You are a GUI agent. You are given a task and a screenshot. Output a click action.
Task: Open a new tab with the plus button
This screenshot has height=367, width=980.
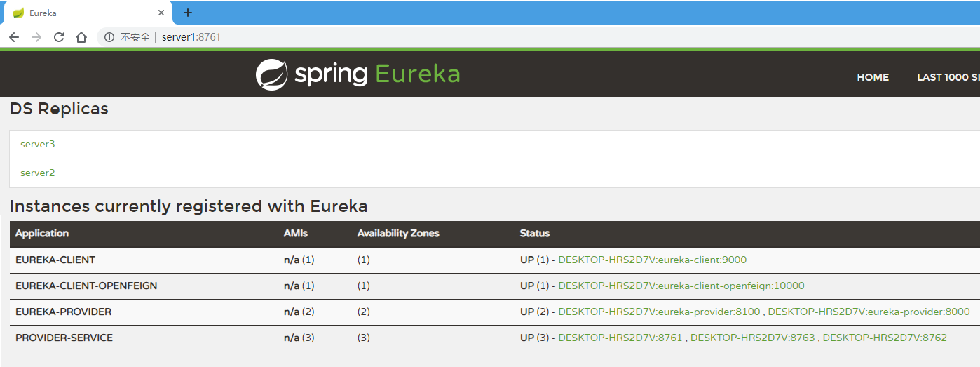[188, 13]
